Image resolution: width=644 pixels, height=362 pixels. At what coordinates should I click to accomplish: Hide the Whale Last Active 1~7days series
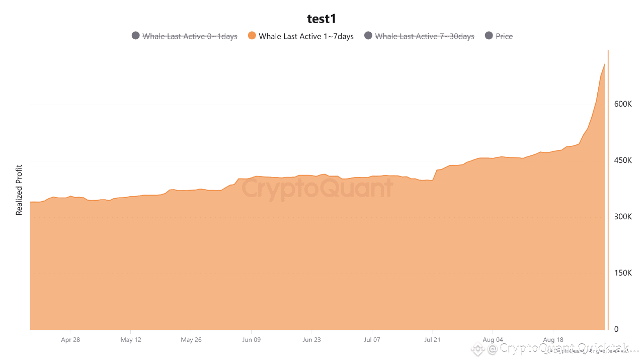pos(306,36)
